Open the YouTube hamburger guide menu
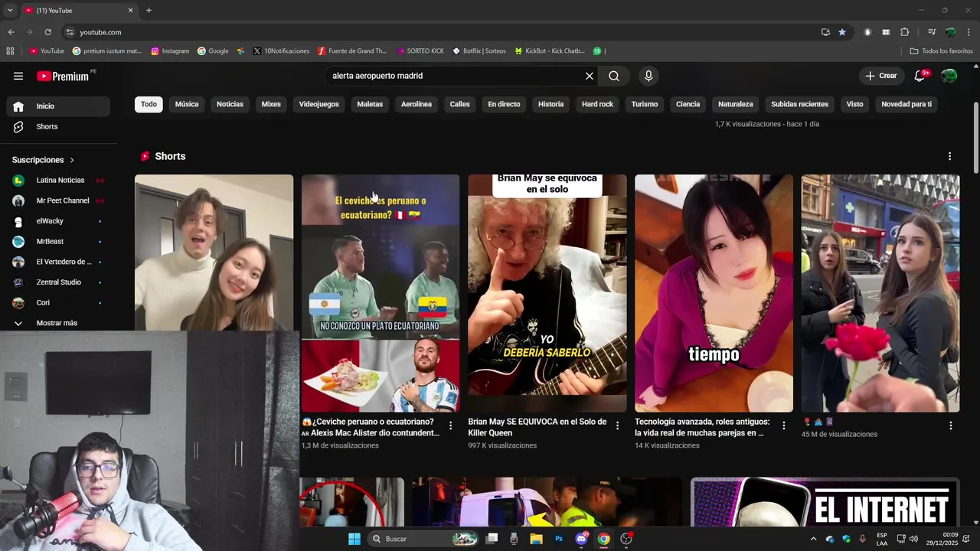 coord(18,76)
